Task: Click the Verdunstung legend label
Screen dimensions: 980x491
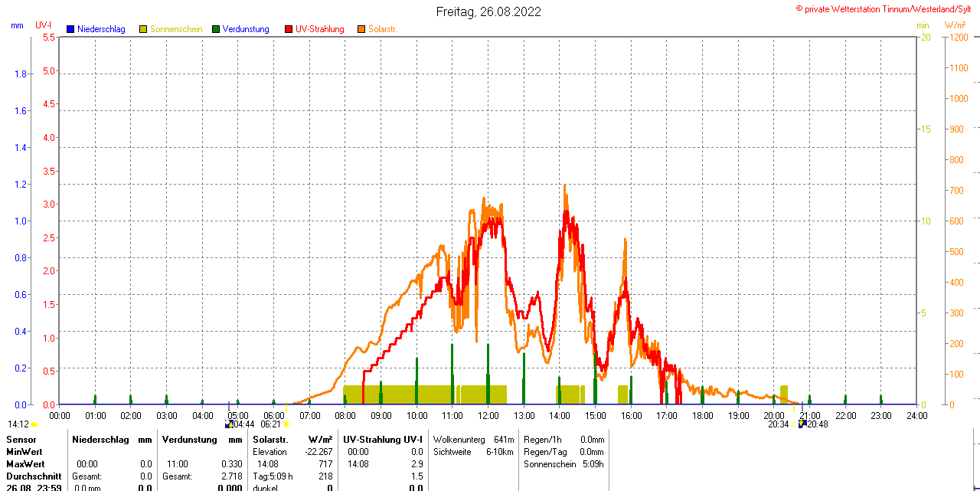Action: (x=246, y=29)
